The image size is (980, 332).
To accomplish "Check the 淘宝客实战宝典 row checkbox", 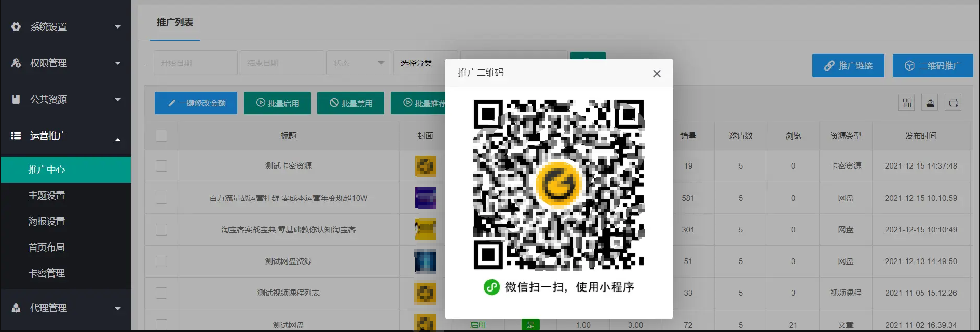I will coord(161,229).
